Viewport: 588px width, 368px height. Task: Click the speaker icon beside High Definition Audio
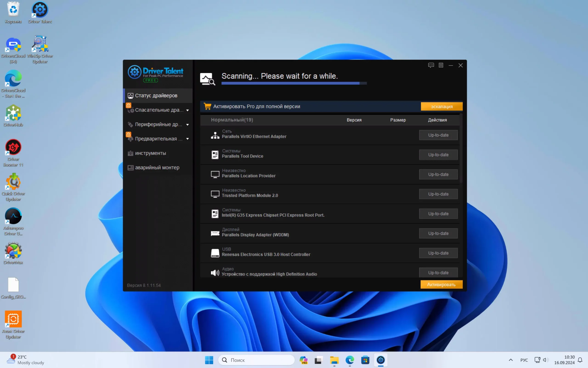(x=215, y=273)
